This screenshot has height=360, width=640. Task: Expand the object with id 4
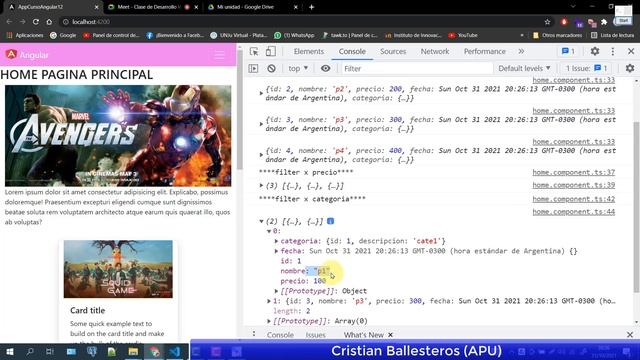point(261,155)
